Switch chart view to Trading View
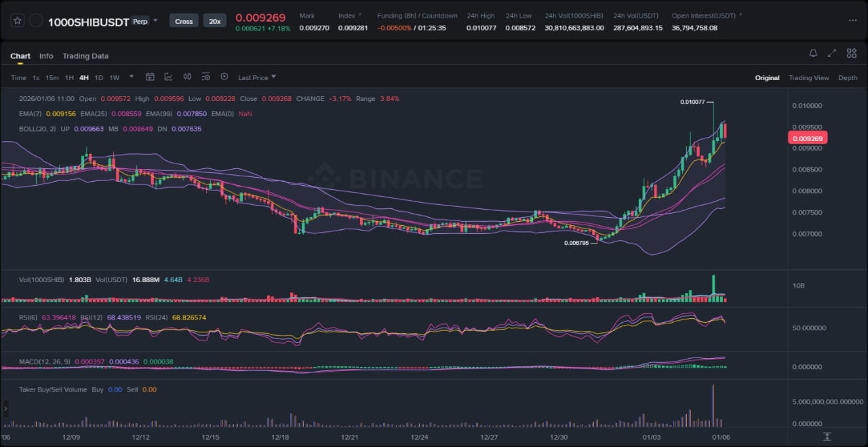The width and height of the screenshot is (868, 447). pos(808,78)
